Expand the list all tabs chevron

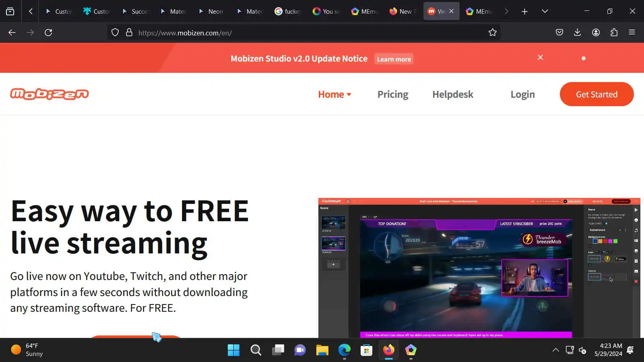[545, 11]
